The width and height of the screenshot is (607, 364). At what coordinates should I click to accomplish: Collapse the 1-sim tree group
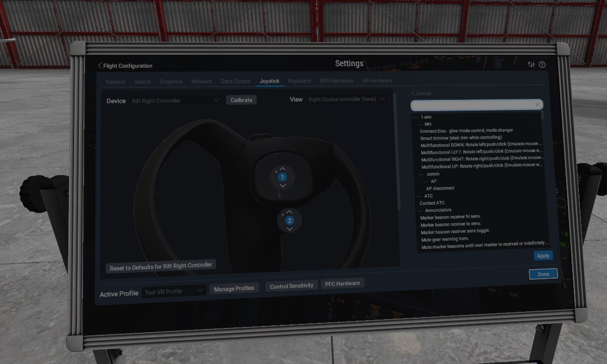pyautogui.click(x=415, y=117)
